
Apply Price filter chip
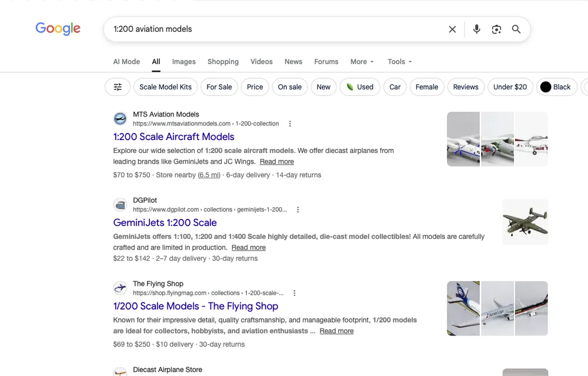(255, 87)
